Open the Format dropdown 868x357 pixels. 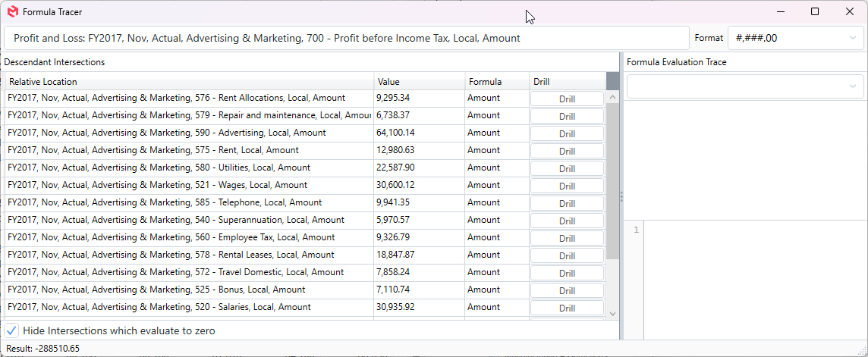click(795, 38)
